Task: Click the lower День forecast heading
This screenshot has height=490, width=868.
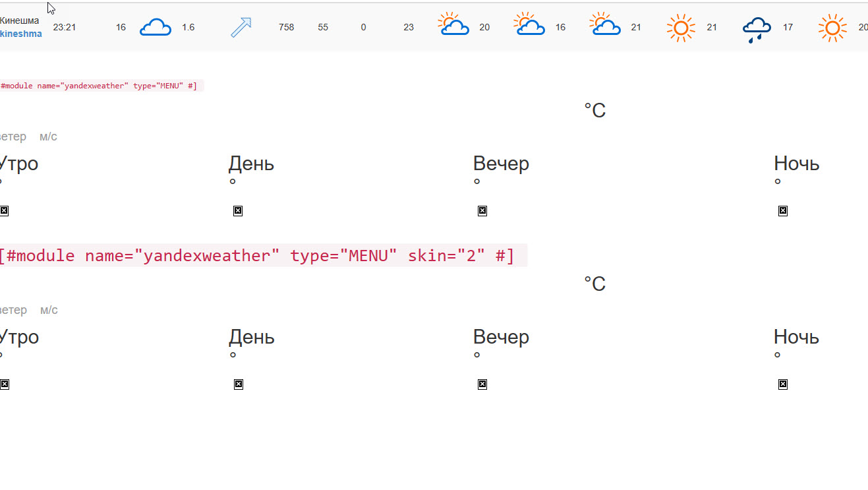Action: [x=251, y=337]
